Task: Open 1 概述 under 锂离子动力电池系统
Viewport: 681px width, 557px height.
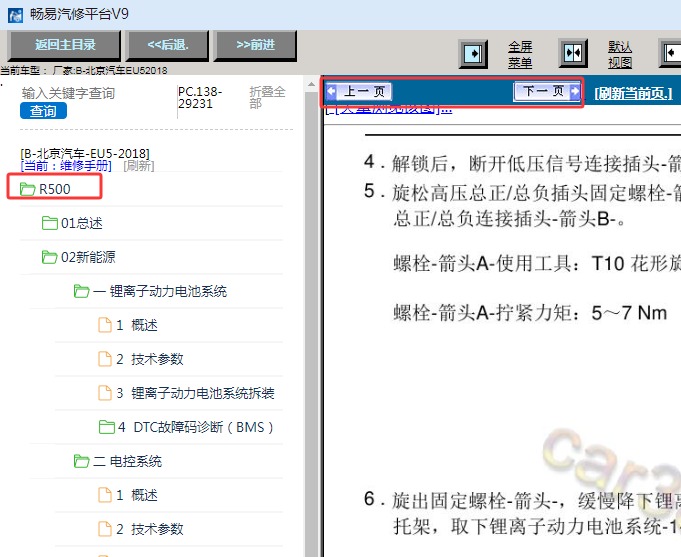Action: tap(137, 325)
